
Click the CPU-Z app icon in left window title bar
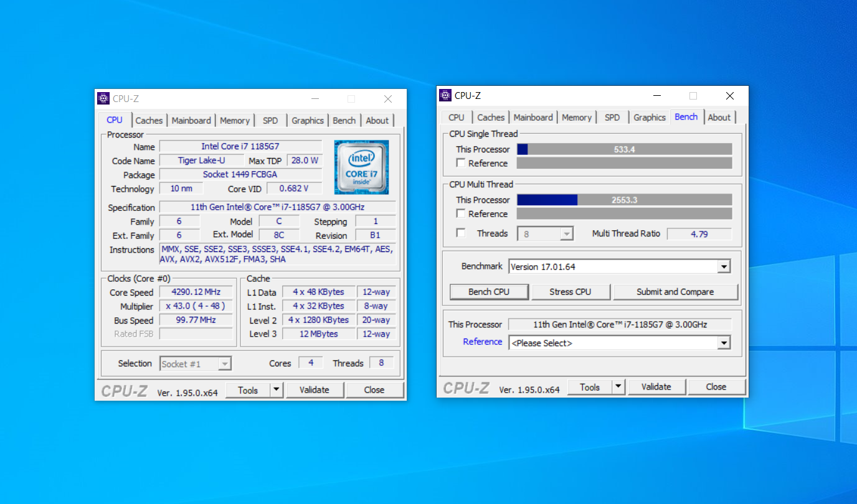103,98
